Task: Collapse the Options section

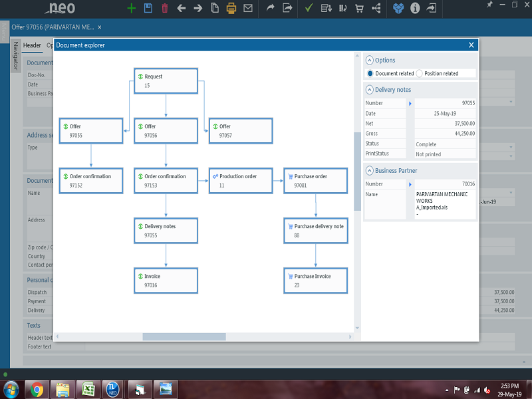Action: [x=370, y=60]
